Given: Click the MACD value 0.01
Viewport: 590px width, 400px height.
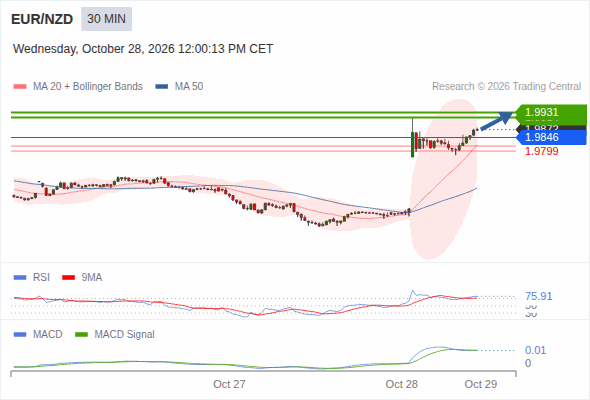Looking at the screenshot, I should [535, 350].
